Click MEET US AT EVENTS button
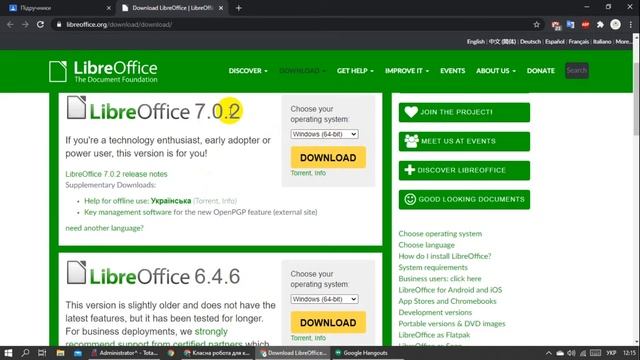The height and width of the screenshot is (360, 640). (x=464, y=141)
